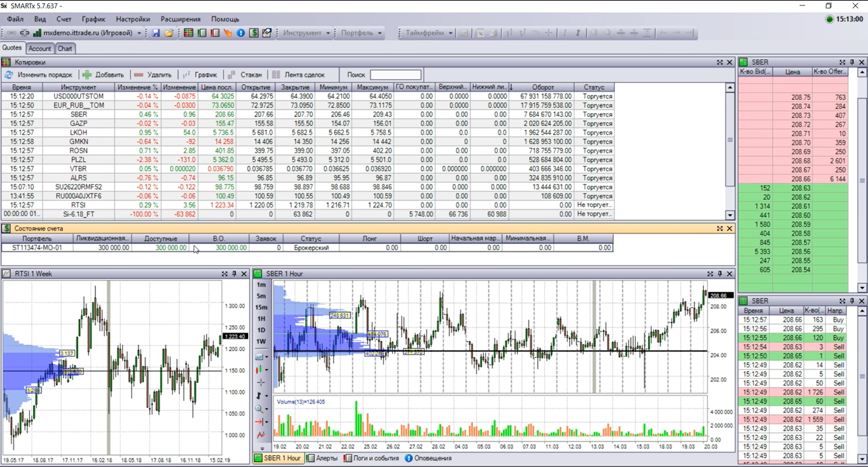This screenshot has width=868, height=467.
Task: Click the disconnect broken-link icon
Action: coord(25,32)
